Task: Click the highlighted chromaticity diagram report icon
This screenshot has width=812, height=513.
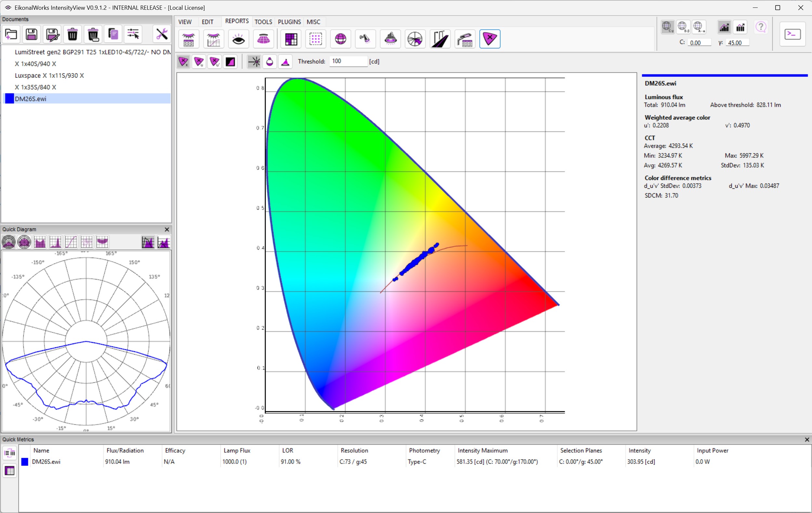Action: tap(490, 39)
